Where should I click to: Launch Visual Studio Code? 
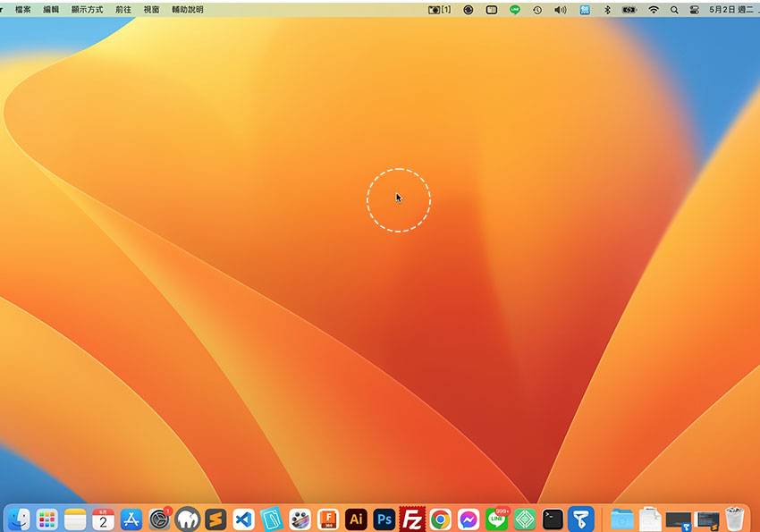[x=244, y=519]
